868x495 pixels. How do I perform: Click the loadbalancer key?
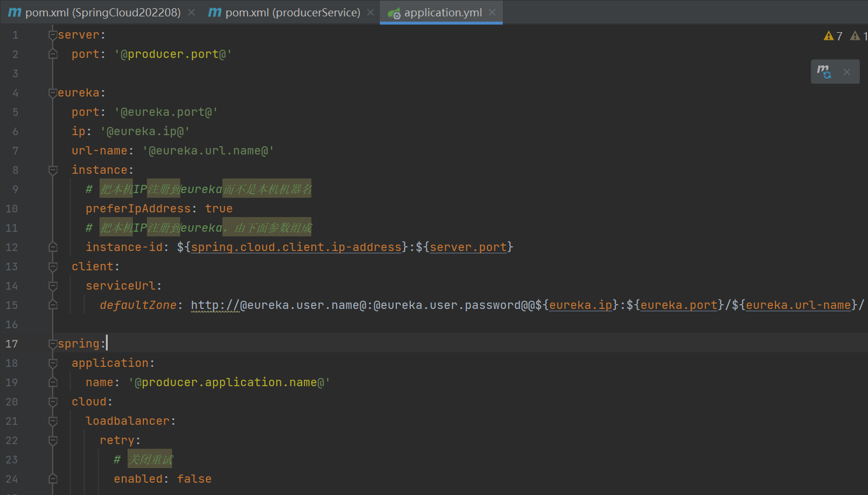pyautogui.click(x=128, y=421)
